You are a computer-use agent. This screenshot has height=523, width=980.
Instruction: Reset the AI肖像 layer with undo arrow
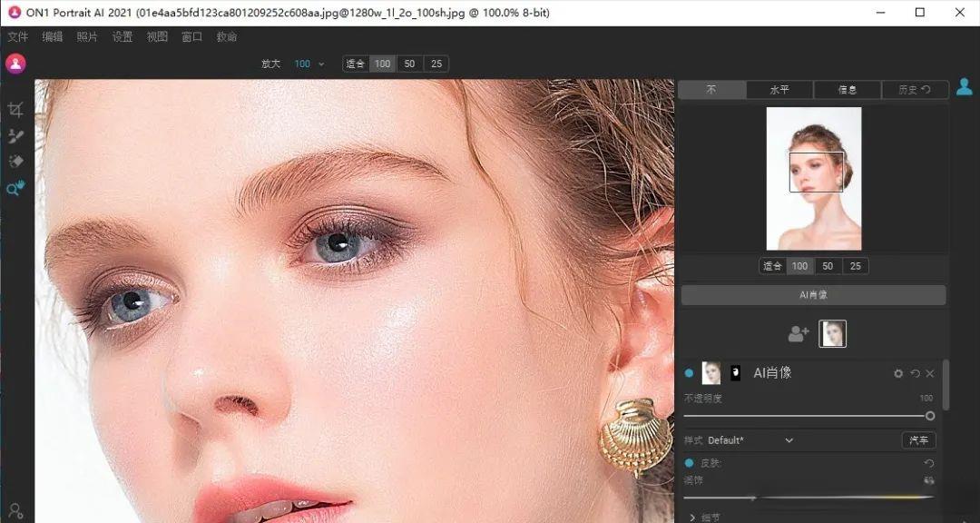915,373
